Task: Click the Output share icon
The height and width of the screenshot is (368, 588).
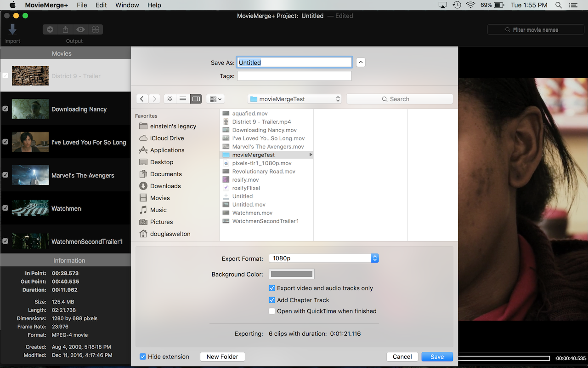Action: pos(65,29)
